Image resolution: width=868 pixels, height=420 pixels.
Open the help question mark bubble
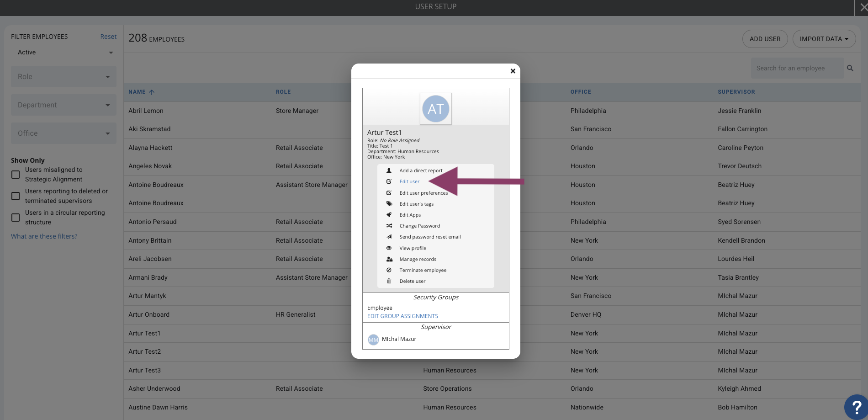pyautogui.click(x=856, y=406)
